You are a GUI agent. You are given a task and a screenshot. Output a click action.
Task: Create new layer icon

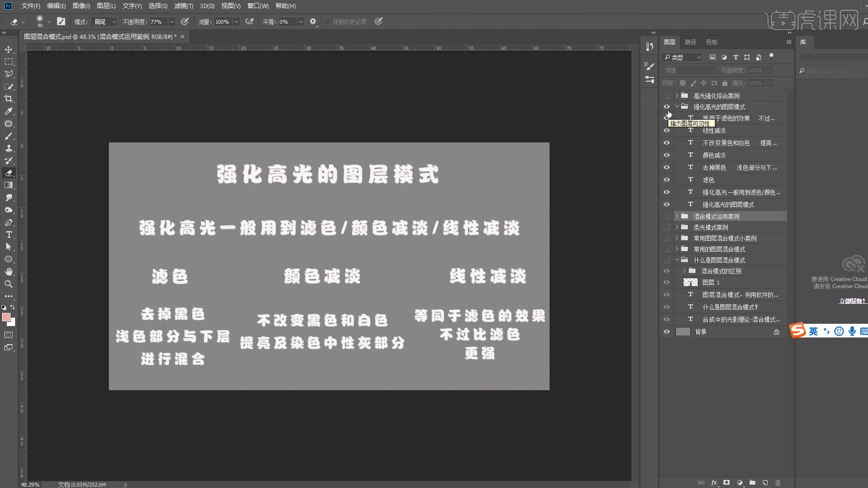coord(765,483)
